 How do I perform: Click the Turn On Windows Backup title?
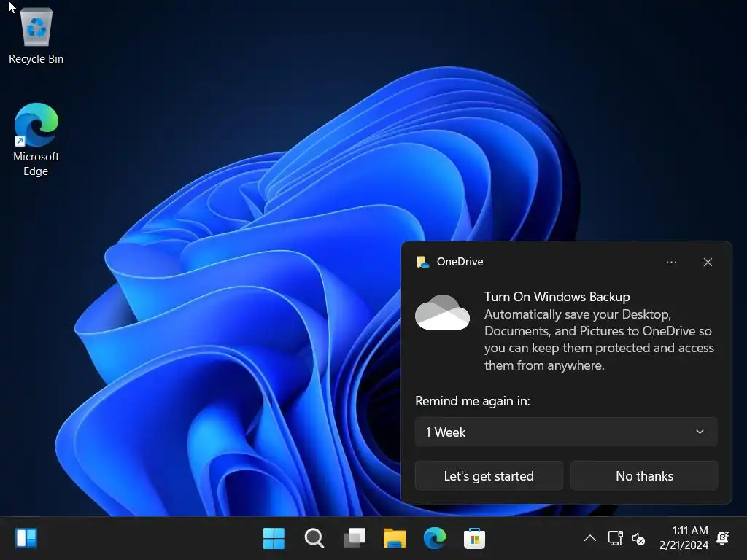(x=557, y=297)
